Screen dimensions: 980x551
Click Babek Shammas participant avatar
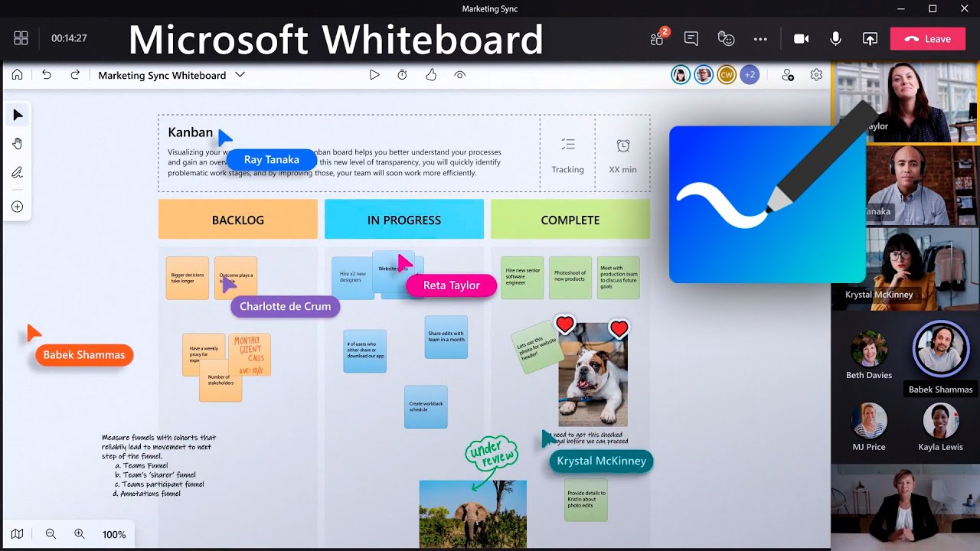941,349
